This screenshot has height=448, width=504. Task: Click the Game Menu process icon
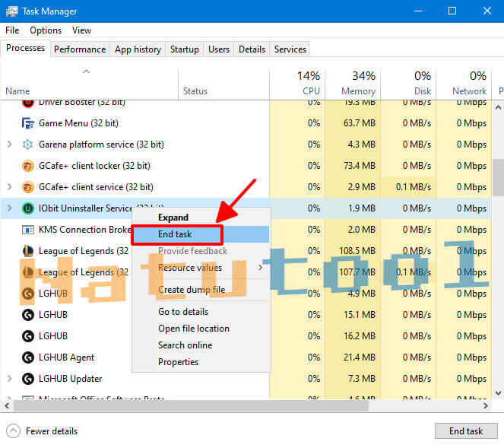pos(28,123)
